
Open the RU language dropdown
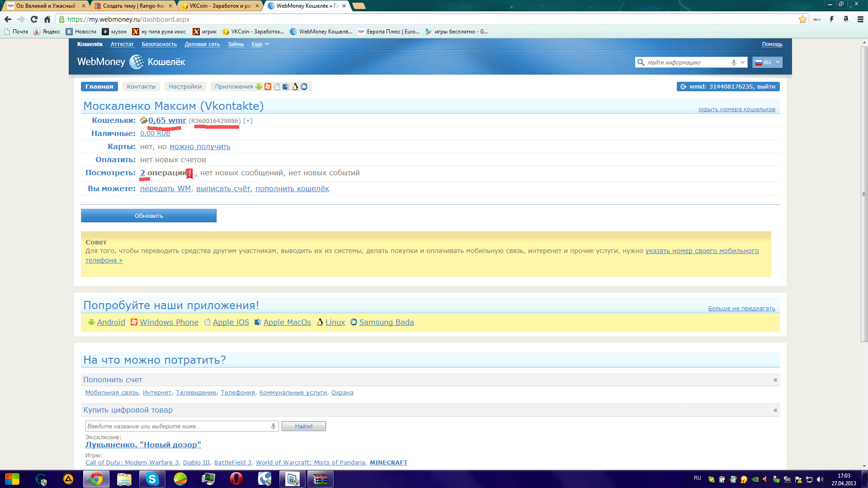[x=767, y=62]
